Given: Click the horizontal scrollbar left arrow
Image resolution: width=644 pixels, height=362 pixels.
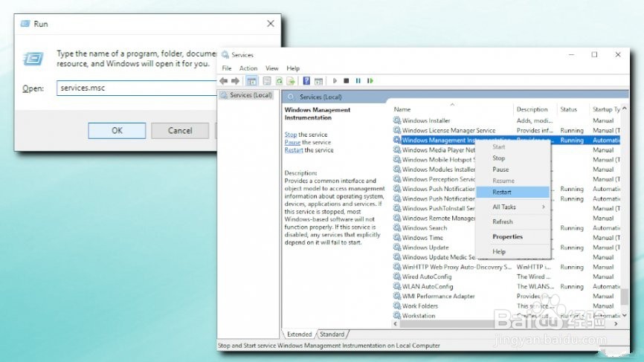Looking at the screenshot, I should click(395, 324).
